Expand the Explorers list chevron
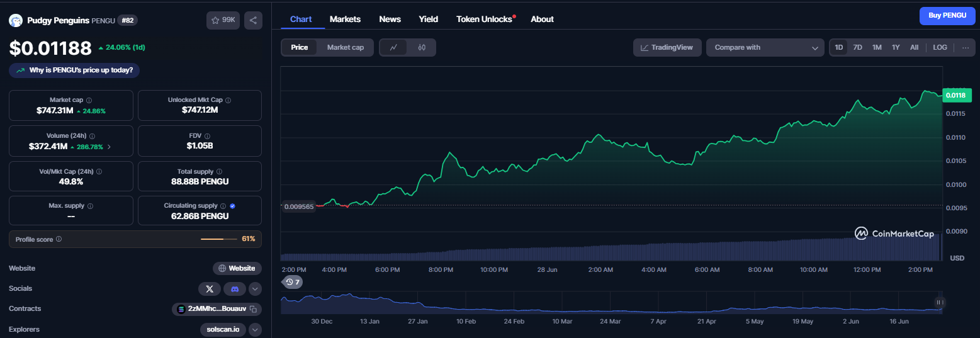 [255, 329]
